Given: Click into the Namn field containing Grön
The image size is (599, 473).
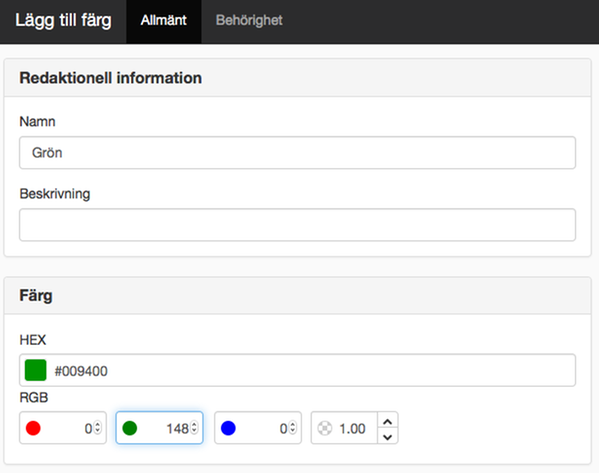Looking at the screenshot, I should [297, 152].
